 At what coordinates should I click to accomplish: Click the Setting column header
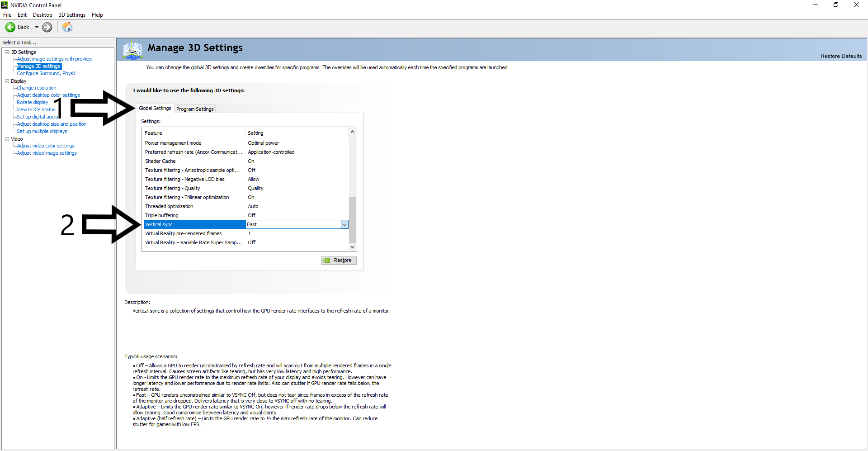[297, 133]
